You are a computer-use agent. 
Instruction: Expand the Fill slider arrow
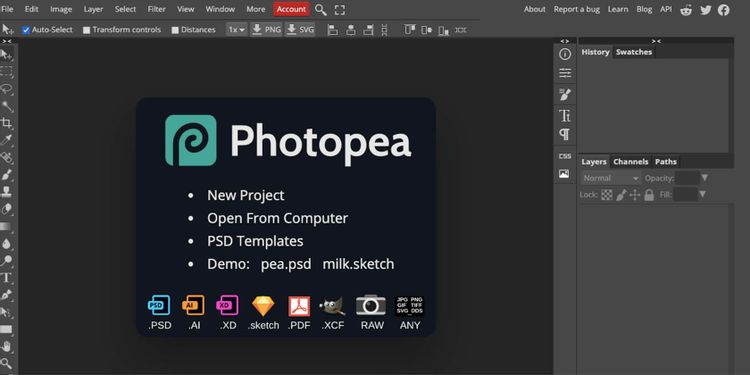tap(702, 194)
